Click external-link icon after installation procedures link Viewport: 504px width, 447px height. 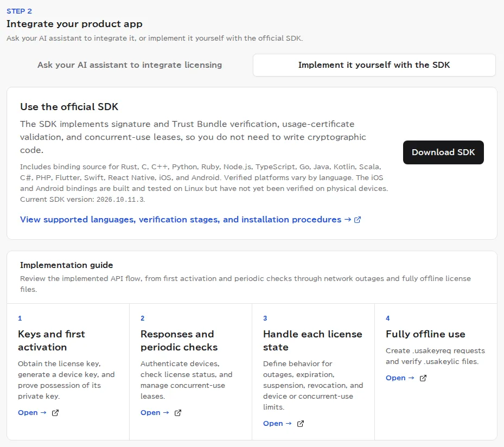[358, 220]
